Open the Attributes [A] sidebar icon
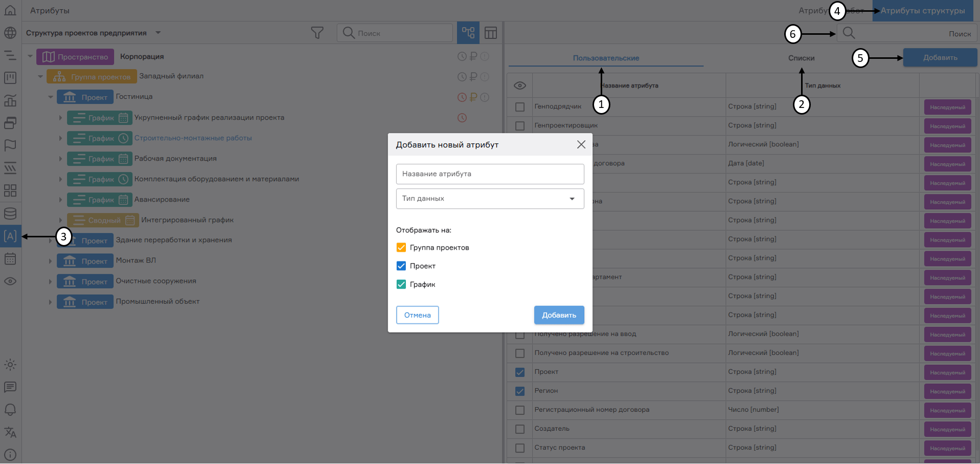 coord(10,236)
